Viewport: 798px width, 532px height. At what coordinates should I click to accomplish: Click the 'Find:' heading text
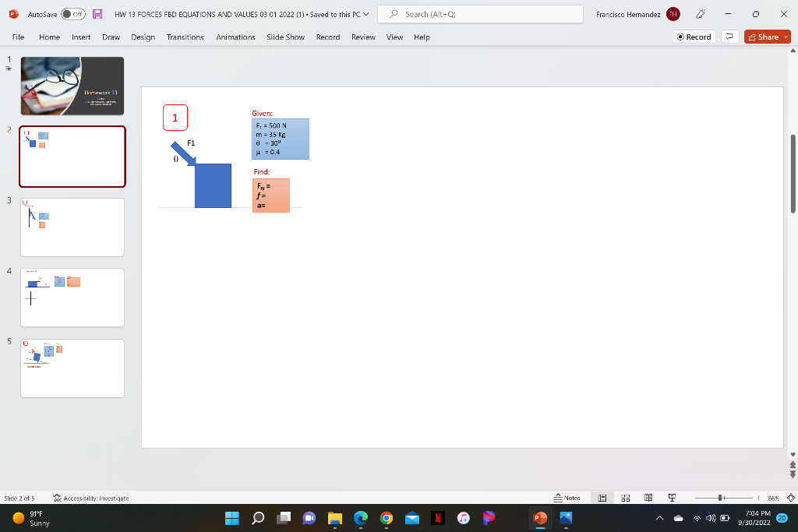click(262, 172)
